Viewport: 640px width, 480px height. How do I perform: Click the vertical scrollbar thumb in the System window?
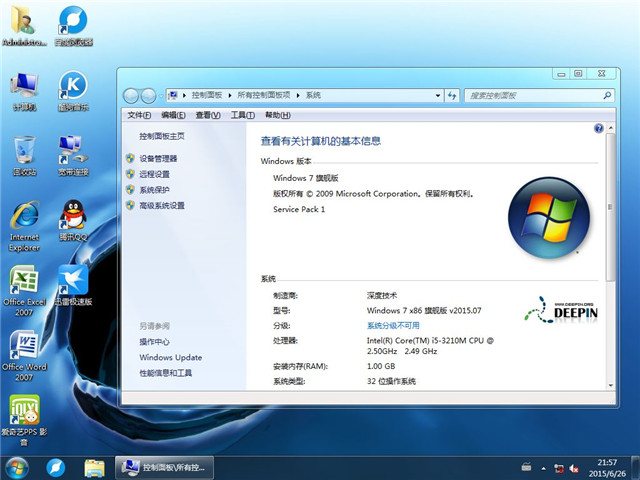(x=611, y=207)
